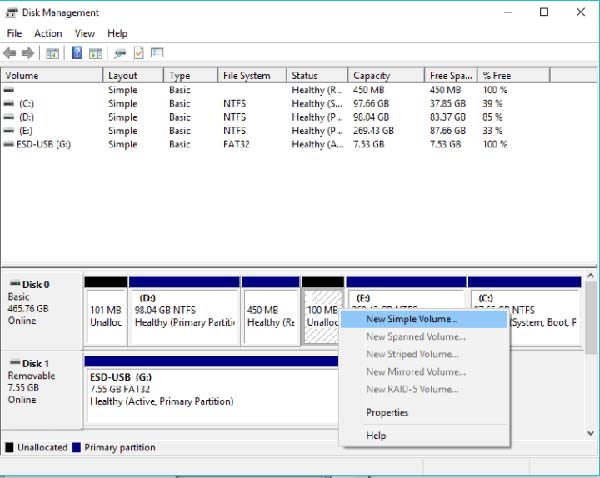Screen dimensions: 600x478
Task: Click the Disk Management app icon in title bar
Action: click(10, 12)
